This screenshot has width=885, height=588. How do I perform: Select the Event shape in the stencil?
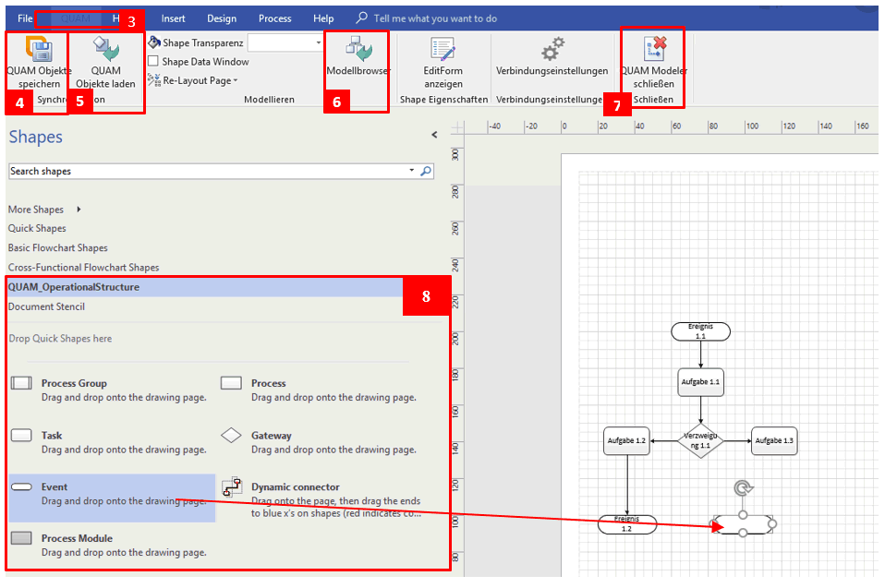coord(55,486)
